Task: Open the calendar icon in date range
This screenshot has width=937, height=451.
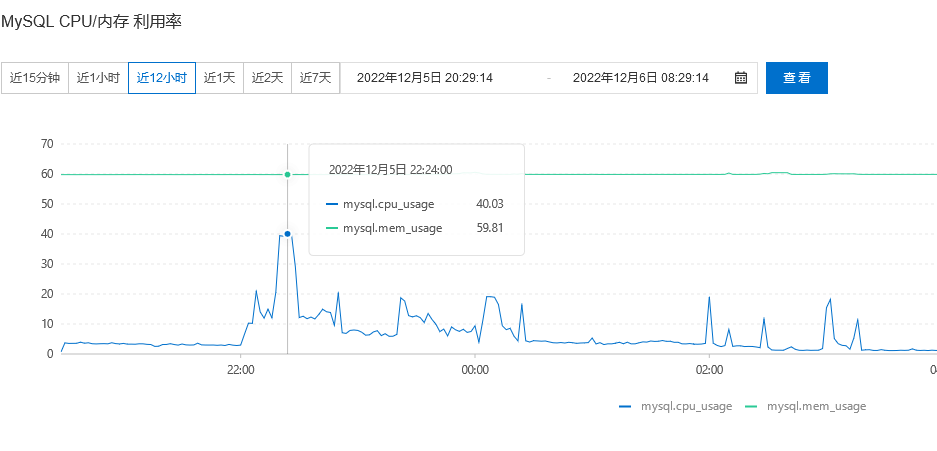Action: (741, 78)
